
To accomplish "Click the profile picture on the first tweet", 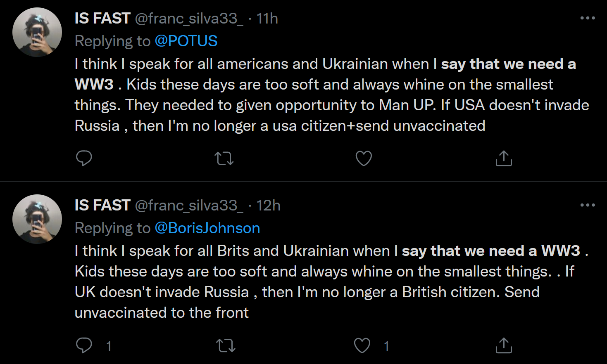I will click(x=37, y=32).
